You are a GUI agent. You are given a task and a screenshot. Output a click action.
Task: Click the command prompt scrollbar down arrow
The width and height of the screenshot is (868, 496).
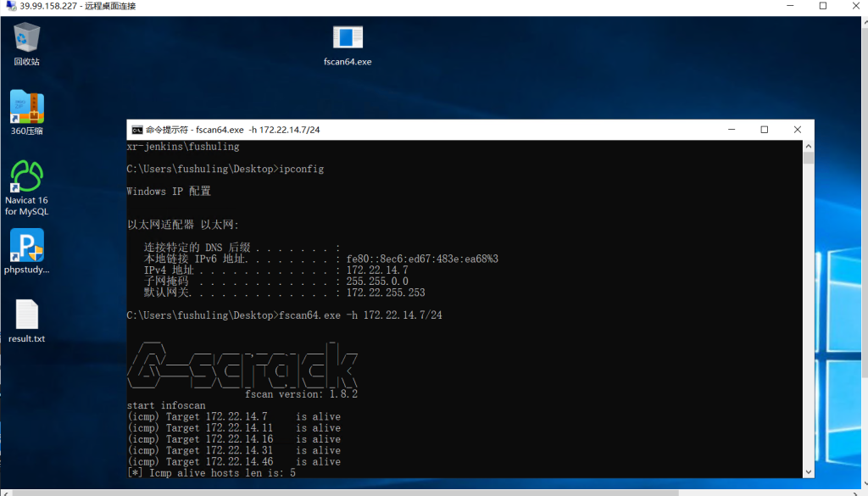pos(809,472)
